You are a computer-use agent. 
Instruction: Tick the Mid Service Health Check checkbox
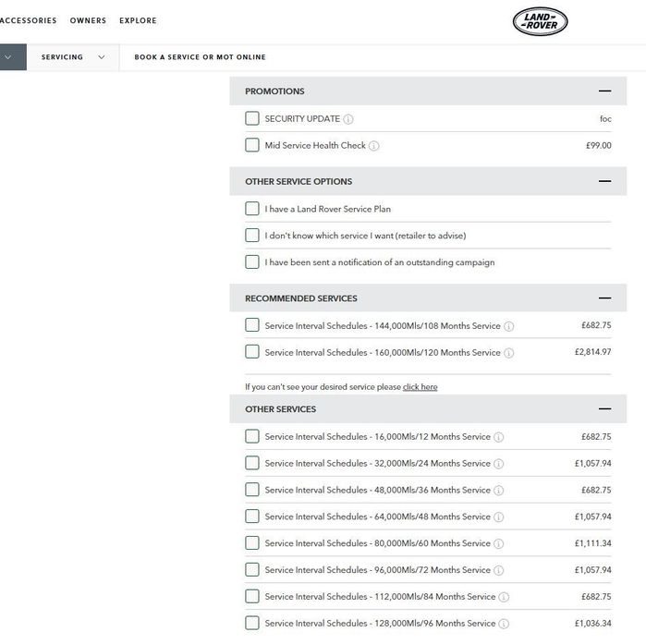(252, 145)
